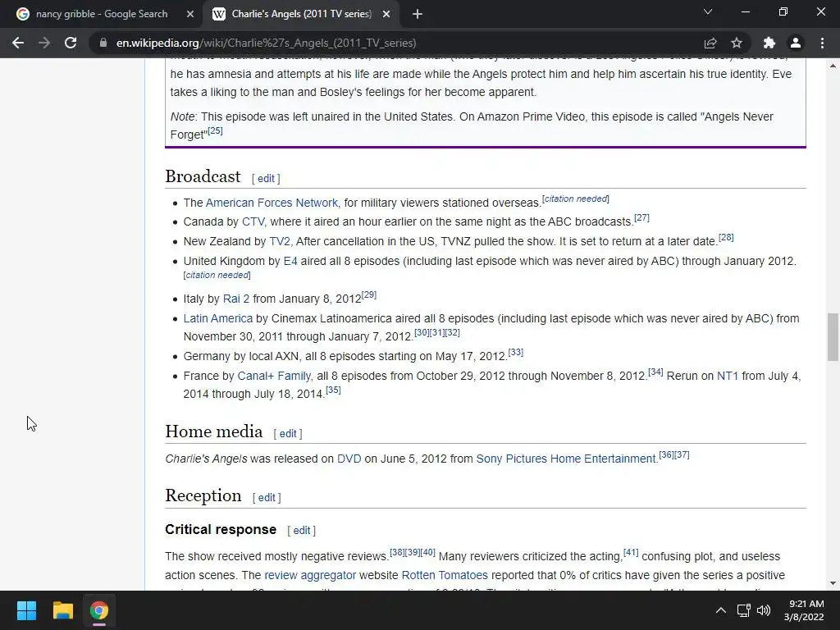Click the address bar URL
840x630 pixels.
tap(267, 43)
